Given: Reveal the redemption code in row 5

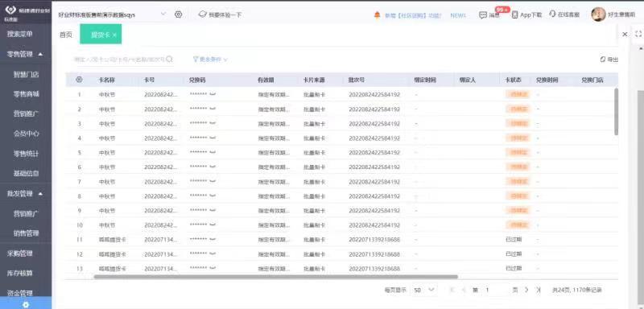Looking at the screenshot, I should click(213, 152).
